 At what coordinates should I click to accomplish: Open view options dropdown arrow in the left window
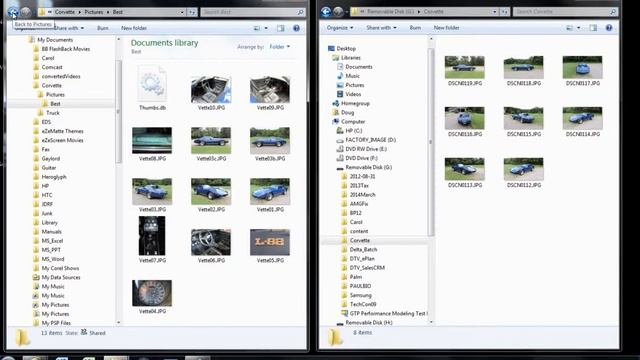pos(266,28)
